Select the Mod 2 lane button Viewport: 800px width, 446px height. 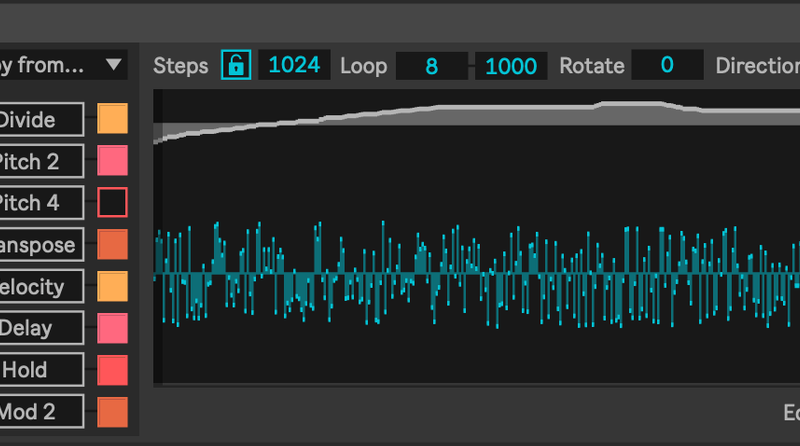point(40,411)
